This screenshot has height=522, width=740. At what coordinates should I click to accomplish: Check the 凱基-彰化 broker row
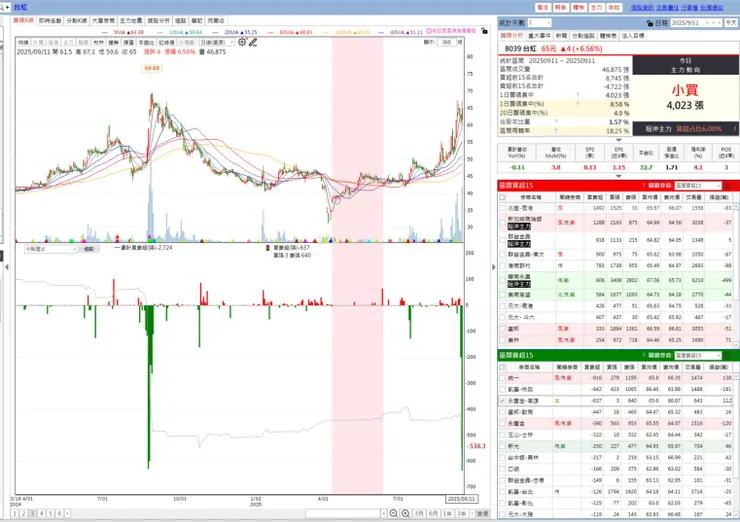(502, 503)
